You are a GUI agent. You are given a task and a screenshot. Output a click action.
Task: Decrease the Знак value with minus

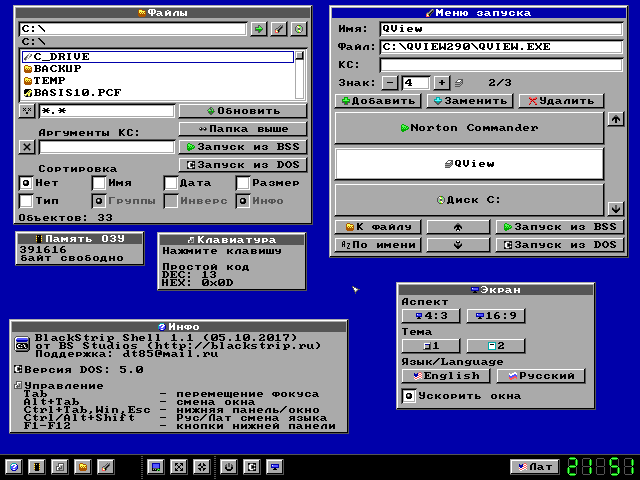[390, 83]
